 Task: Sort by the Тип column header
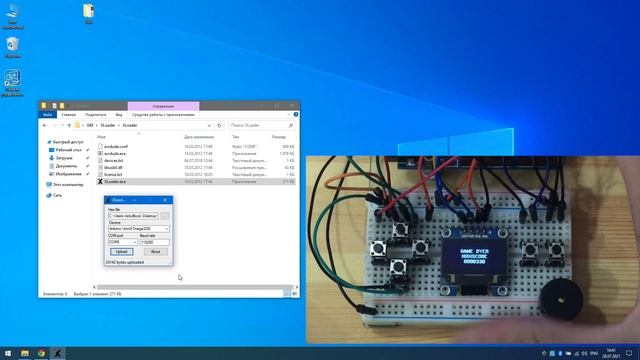click(x=236, y=137)
